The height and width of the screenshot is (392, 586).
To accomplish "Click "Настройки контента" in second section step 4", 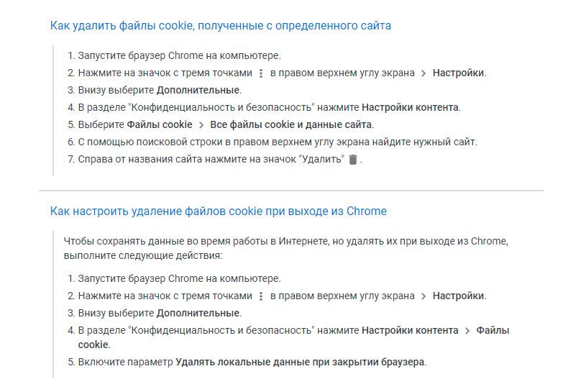I will 410,331.
